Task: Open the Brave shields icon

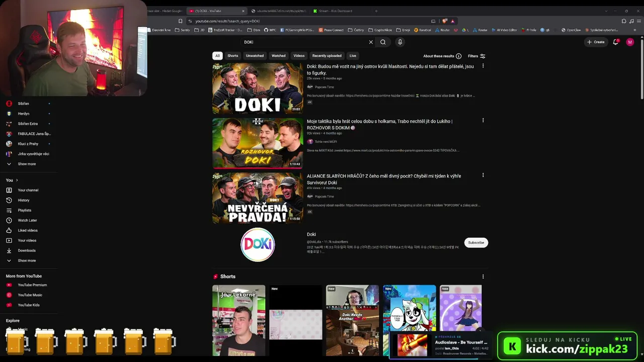Action: [446, 21]
